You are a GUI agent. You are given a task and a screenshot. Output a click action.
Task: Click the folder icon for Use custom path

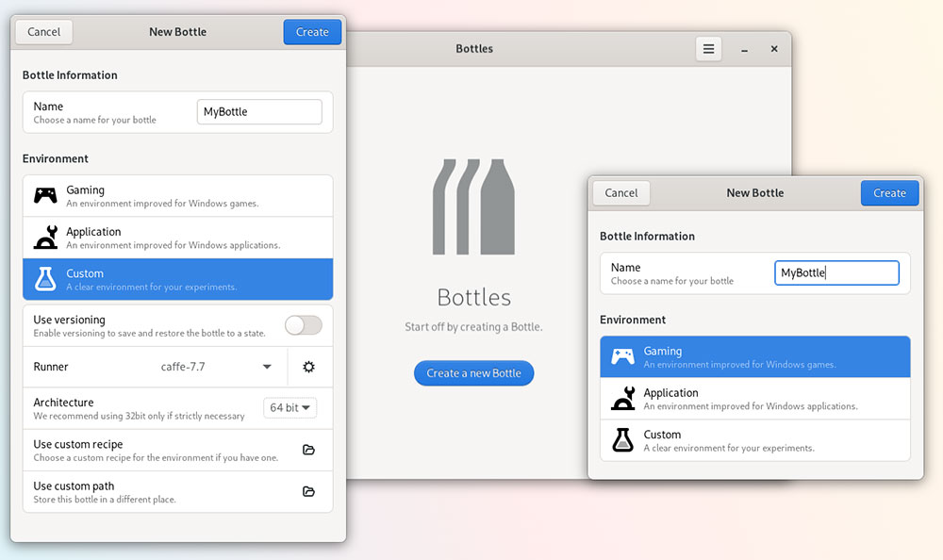[x=308, y=491]
